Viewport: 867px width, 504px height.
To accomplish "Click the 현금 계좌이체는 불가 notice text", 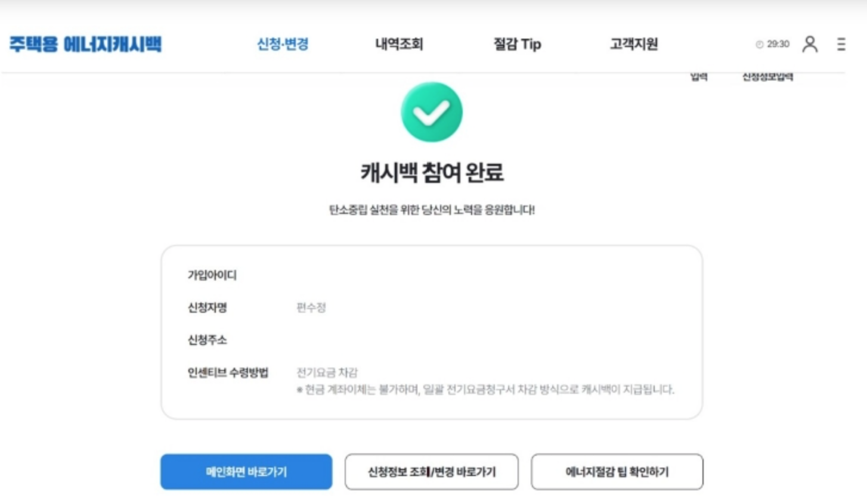I will coord(485,390).
